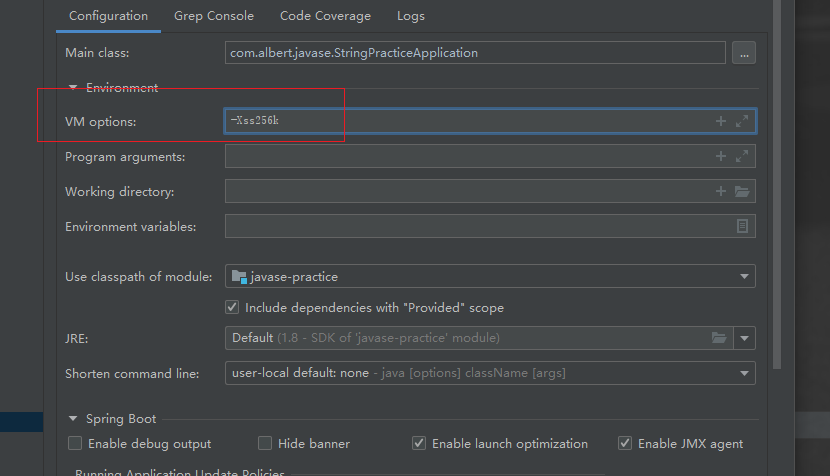Viewport: 830px width, 476px height.
Task: Open the JRE dropdown arrow
Action: coord(744,338)
